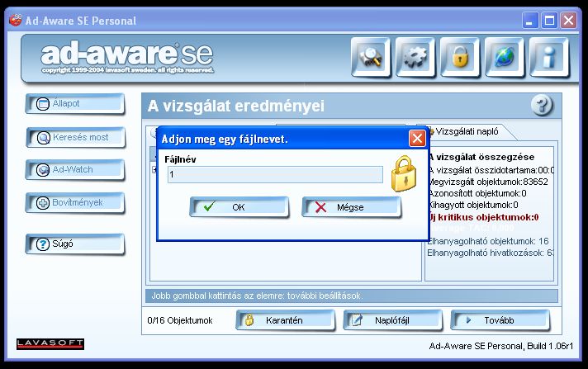Open the scan toolbar icon with magnifier
588x369 pixels.
[x=371, y=58]
